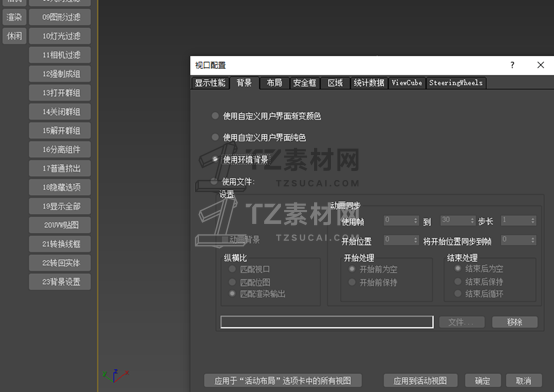554x392 pixels.
Task: Cancel with the 取消 button
Action: tap(524, 381)
